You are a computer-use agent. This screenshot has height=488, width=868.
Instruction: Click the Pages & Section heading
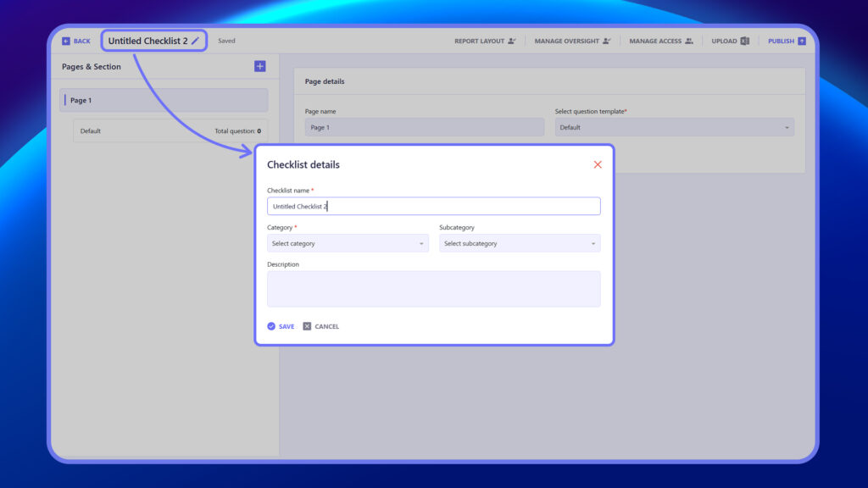92,66
